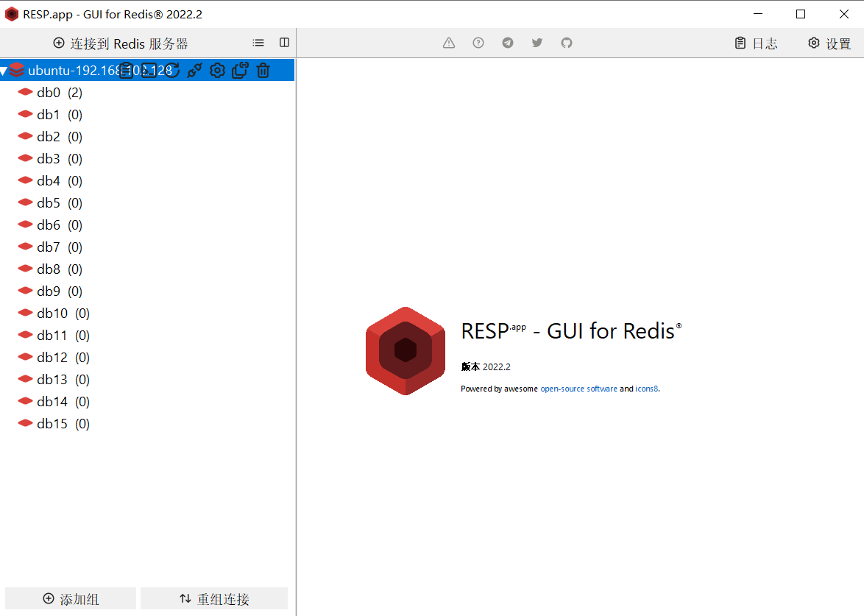864x616 pixels.
Task: Open server info icon on ubuntu connection
Action: coord(126,71)
